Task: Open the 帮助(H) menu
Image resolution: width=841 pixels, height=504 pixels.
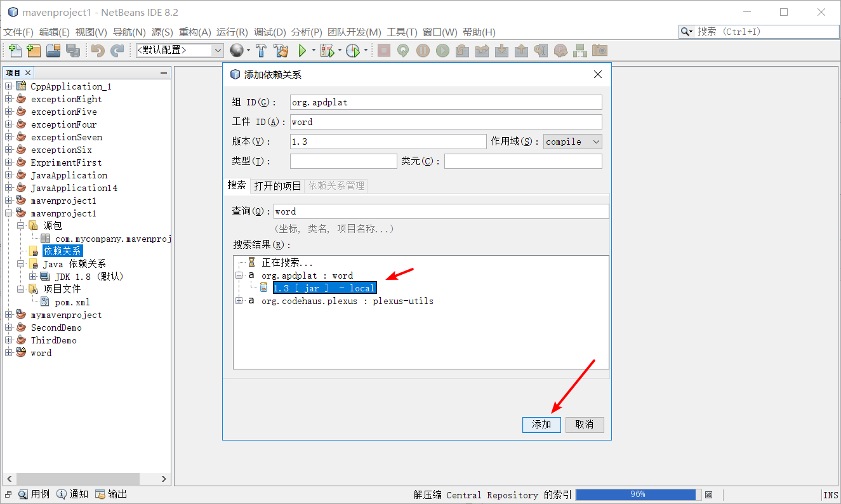Action: tap(479, 32)
